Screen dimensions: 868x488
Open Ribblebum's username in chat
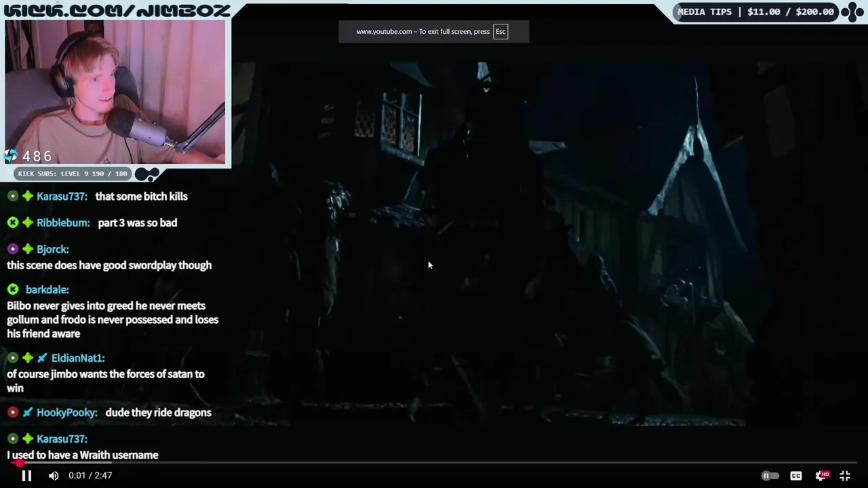[x=63, y=223]
